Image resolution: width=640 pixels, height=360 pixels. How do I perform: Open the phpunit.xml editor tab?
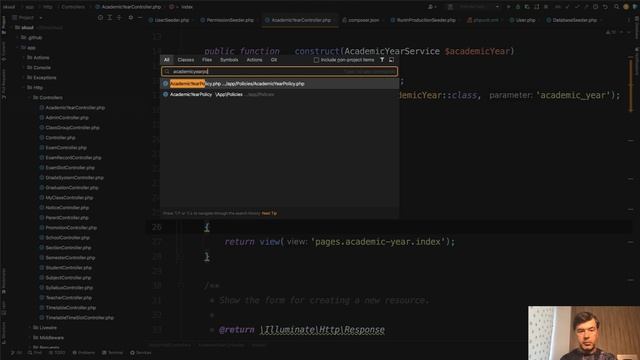(x=483, y=20)
